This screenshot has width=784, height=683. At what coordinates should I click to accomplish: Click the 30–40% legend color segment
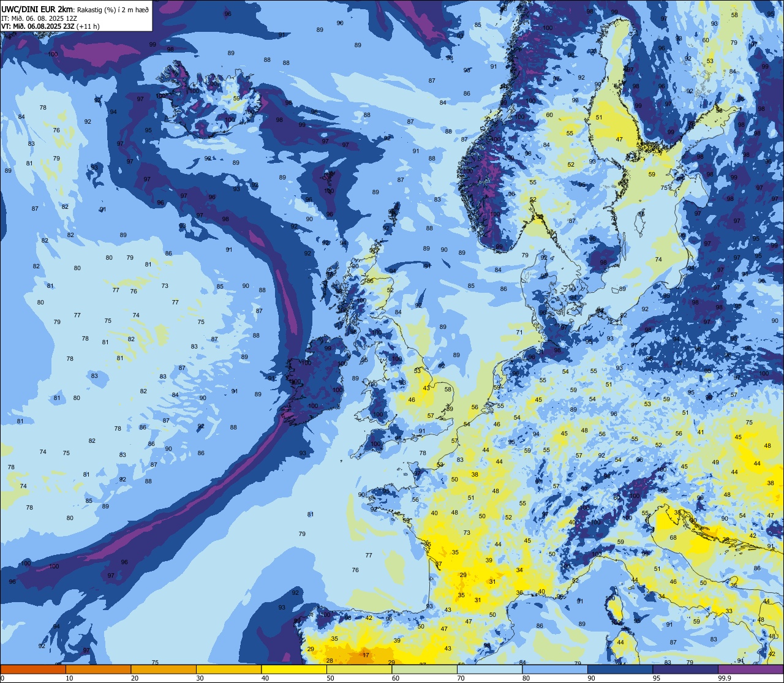pyautogui.click(x=228, y=670)
